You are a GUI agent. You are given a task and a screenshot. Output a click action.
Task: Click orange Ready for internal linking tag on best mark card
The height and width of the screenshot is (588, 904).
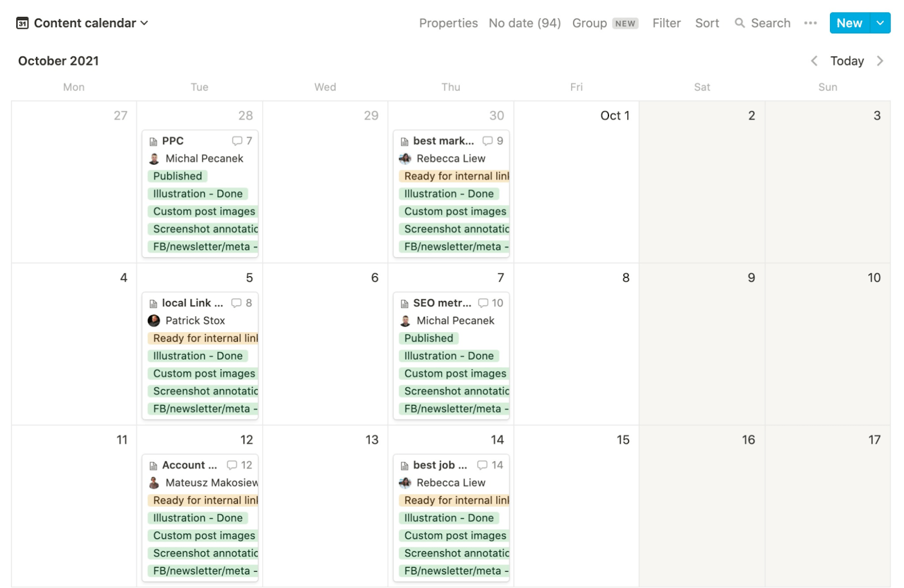455,176
